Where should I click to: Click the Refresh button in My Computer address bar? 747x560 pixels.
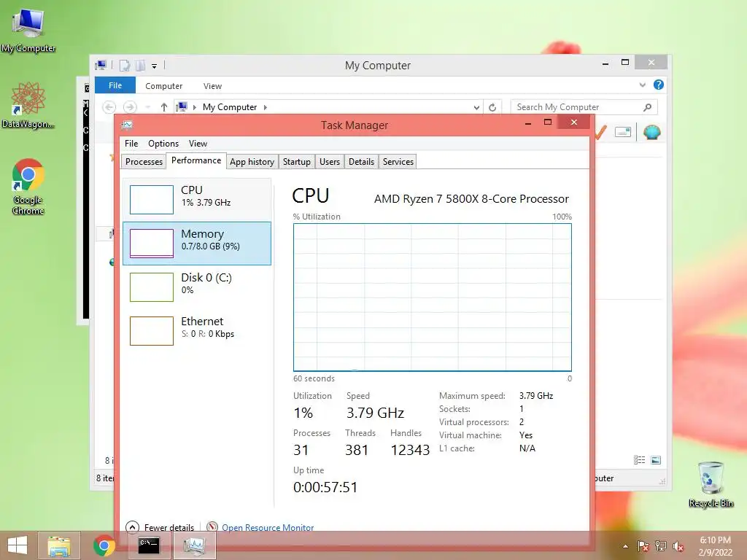(492, 107)
